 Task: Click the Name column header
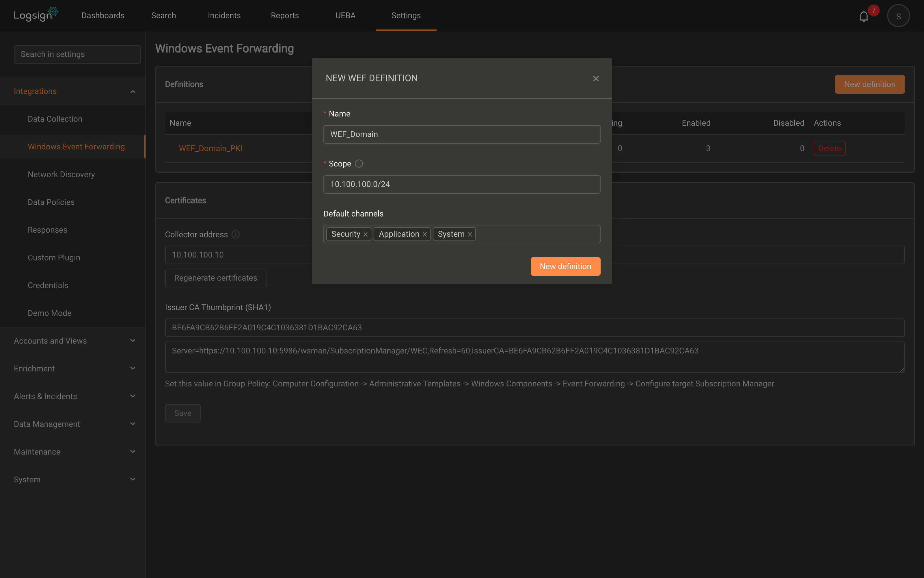pyautogui.click(x=180, y=123)
